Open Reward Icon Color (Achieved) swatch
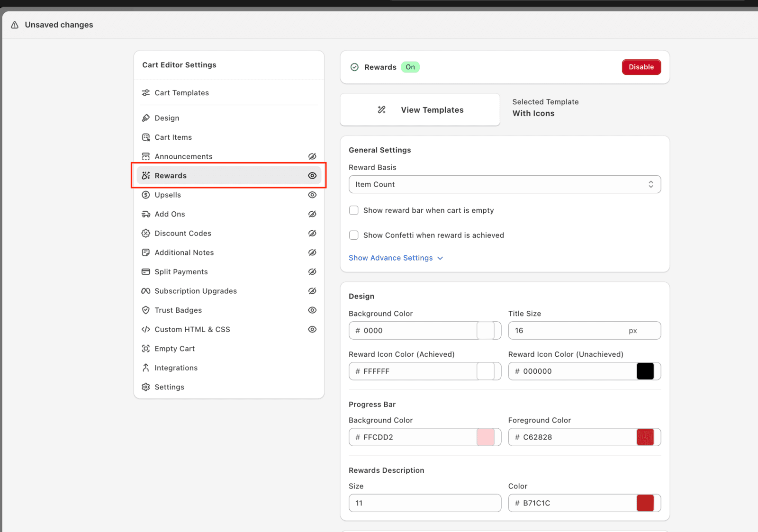 tap(486, 371)
